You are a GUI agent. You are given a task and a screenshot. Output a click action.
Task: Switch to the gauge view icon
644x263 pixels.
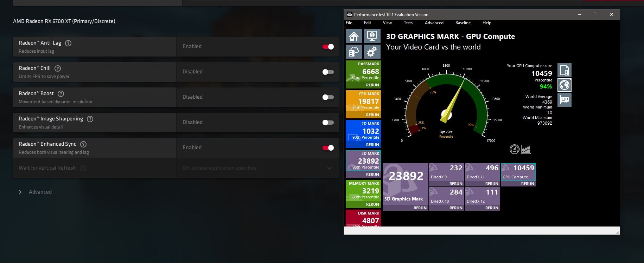pyautogui.click(x=515, y=149)
